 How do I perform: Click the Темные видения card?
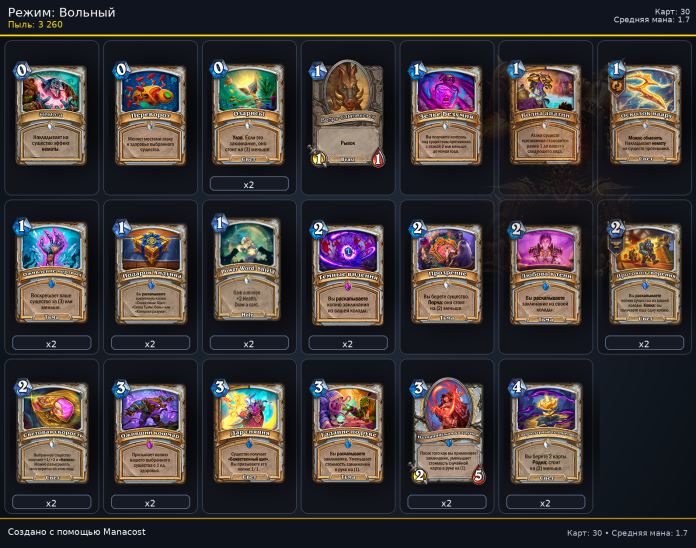point(348,272)
